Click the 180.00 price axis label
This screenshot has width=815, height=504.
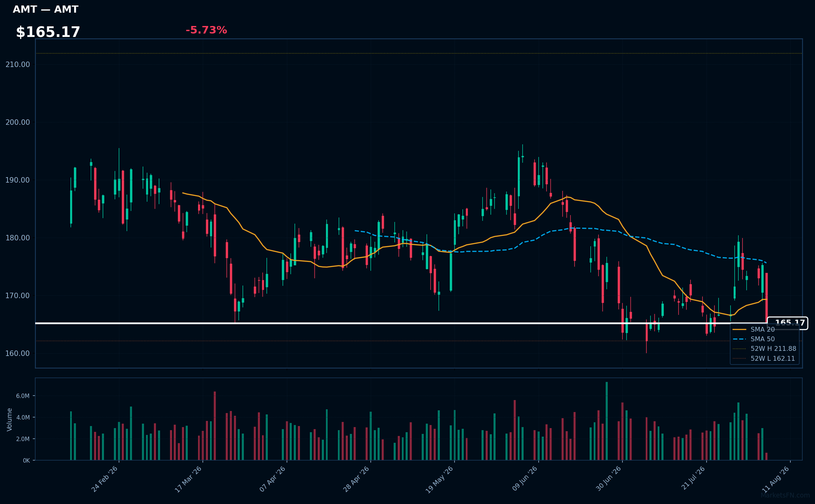coord(18,238)
